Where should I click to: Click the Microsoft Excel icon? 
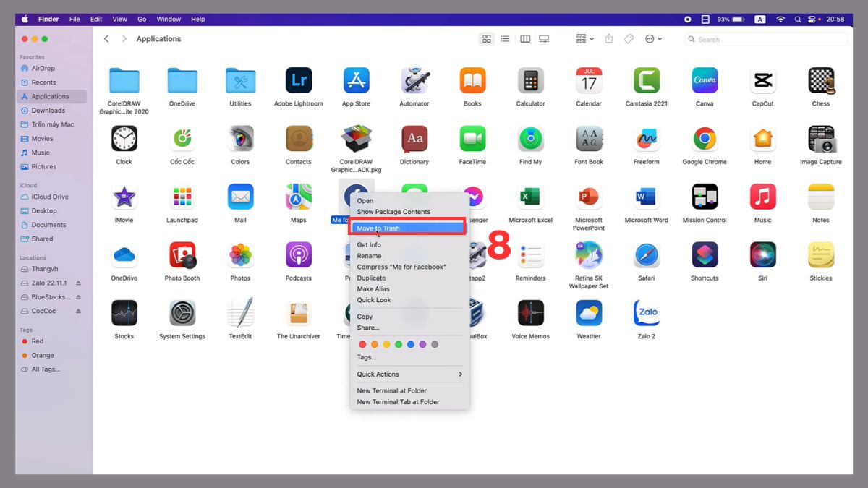tap(530, 197)
